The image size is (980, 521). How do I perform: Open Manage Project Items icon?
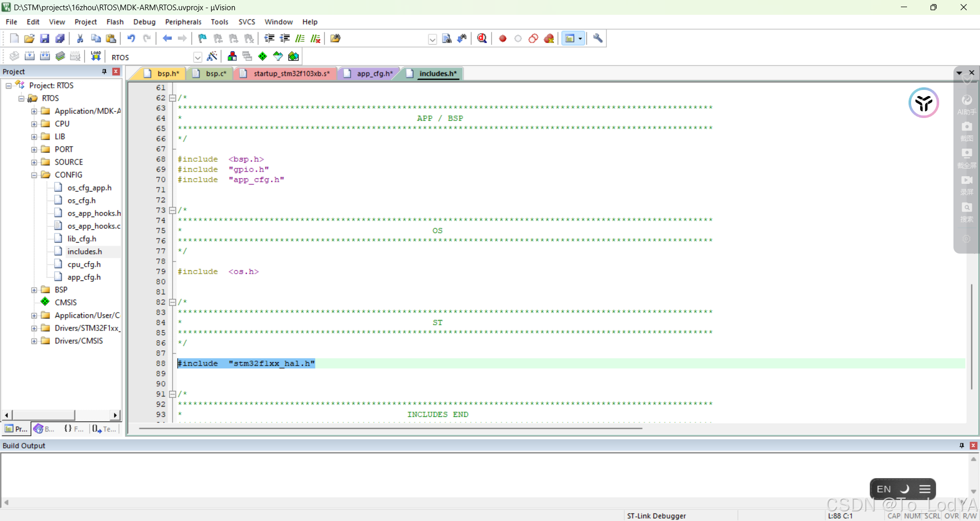coord(232,56)
